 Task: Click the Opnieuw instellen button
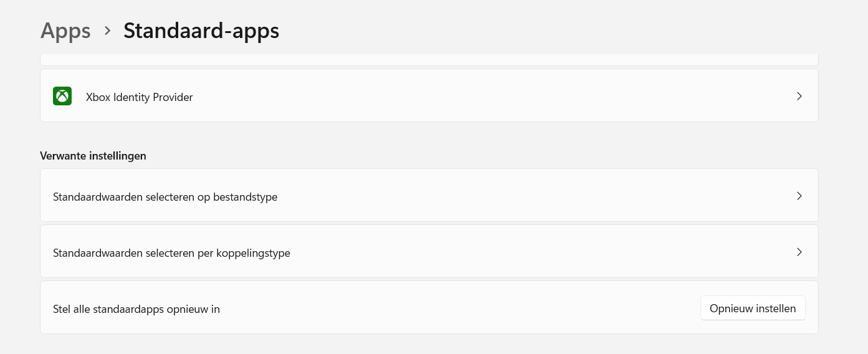pyautogui.click(x=753, y=308)
